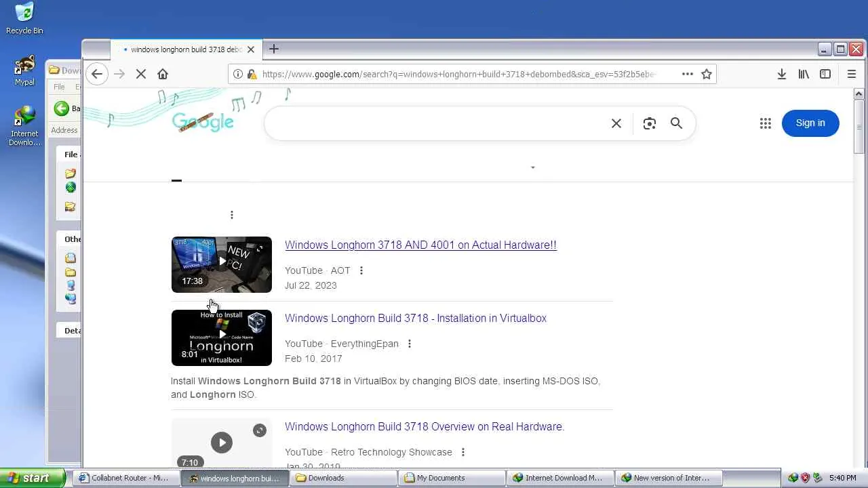Open the browser hamburger menu

pyautogui.click(x=852, y=74)
